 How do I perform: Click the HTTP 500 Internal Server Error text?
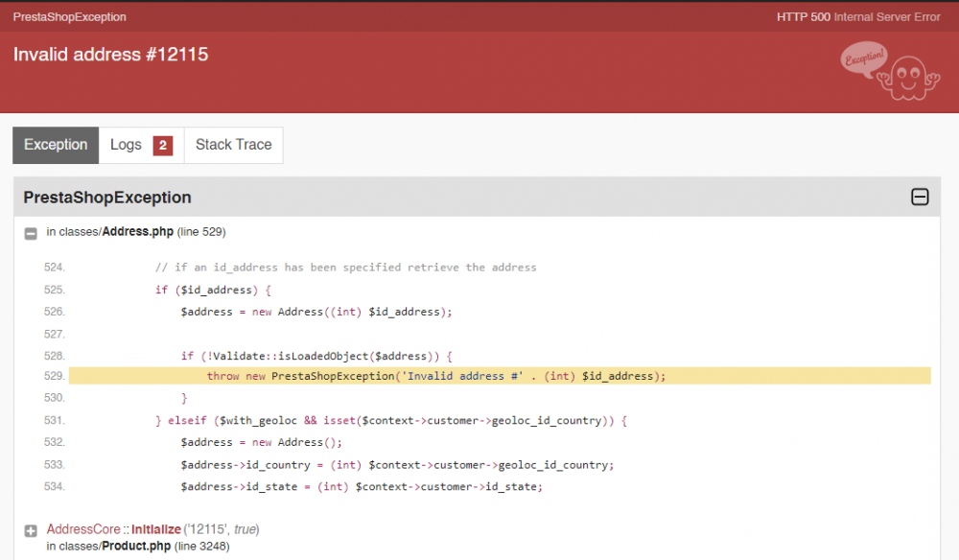[858, 17]
